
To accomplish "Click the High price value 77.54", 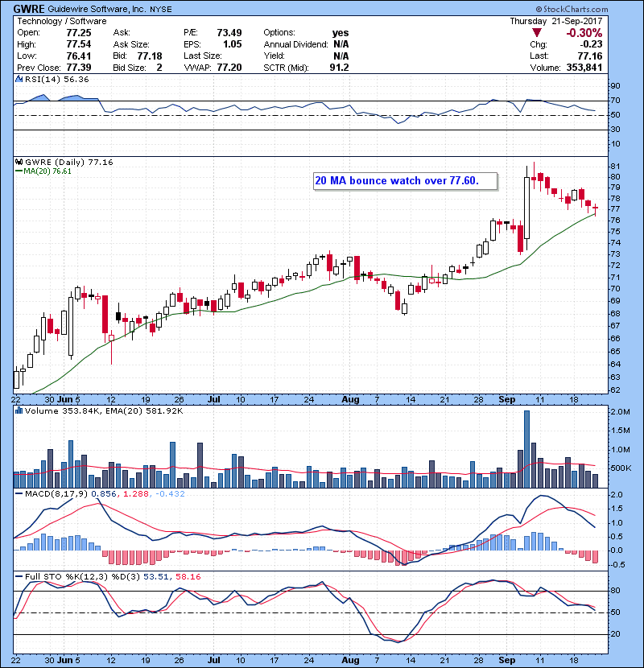I will (79, 44).
